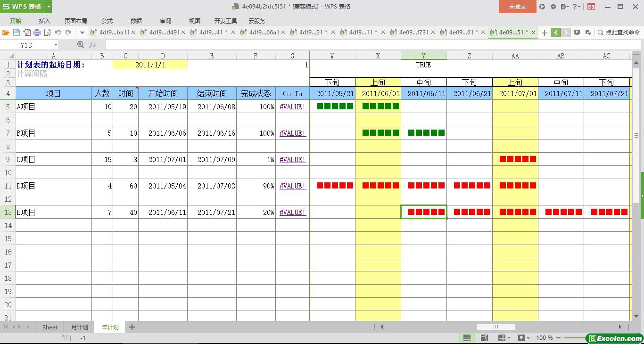644x344 pixels.
Task: Switch to Page Break Preview in status bar
Action: [484, 338]
